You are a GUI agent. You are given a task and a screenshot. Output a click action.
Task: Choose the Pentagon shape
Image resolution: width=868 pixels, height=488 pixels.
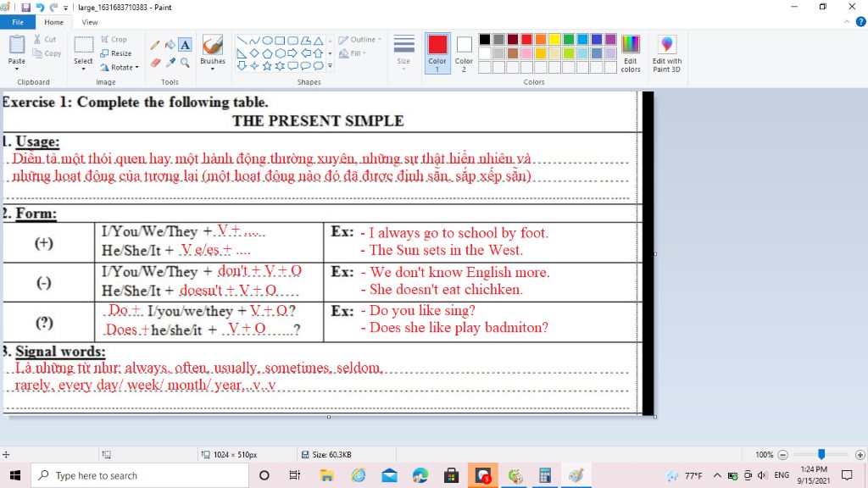click(267, 53)
